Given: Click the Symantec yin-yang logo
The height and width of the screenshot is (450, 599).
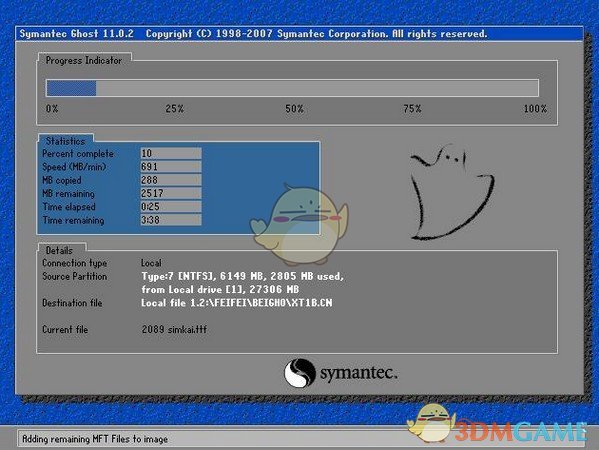Looking at the screenshot, I should (300, 373).
